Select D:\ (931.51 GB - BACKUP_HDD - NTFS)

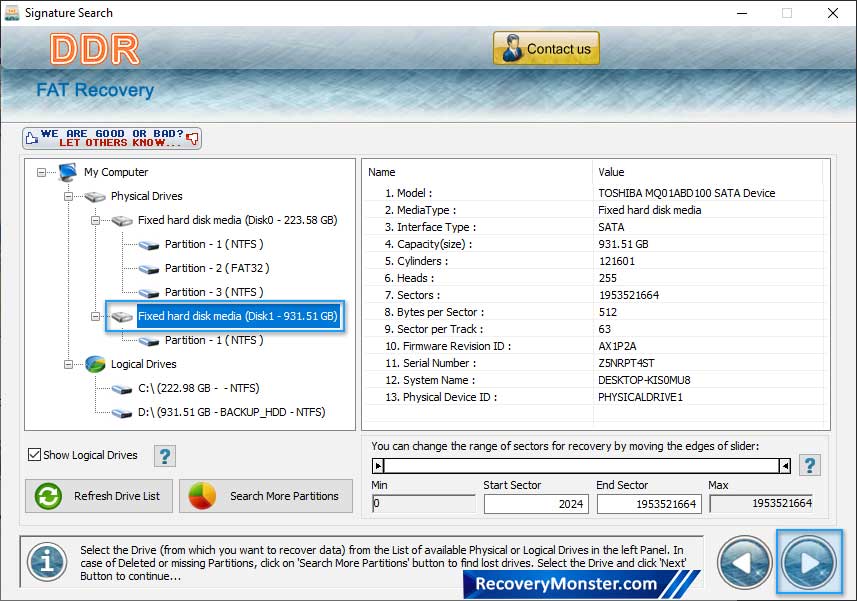pyautogui.click(x=231, y=412)
